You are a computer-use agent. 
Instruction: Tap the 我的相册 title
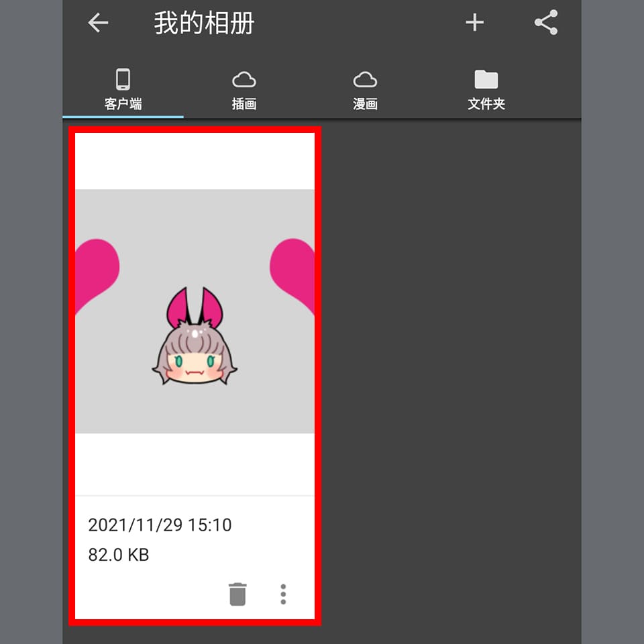coord(204,23)
